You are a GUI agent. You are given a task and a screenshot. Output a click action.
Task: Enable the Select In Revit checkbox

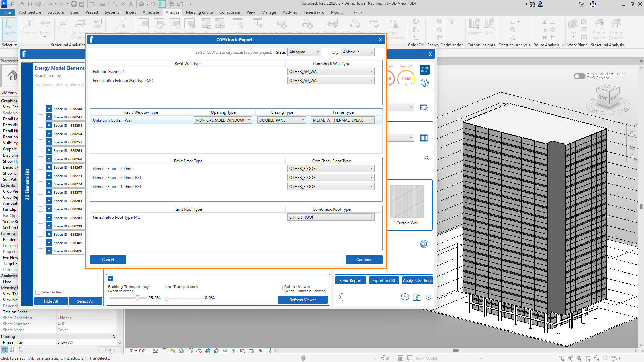click(38, 292)
